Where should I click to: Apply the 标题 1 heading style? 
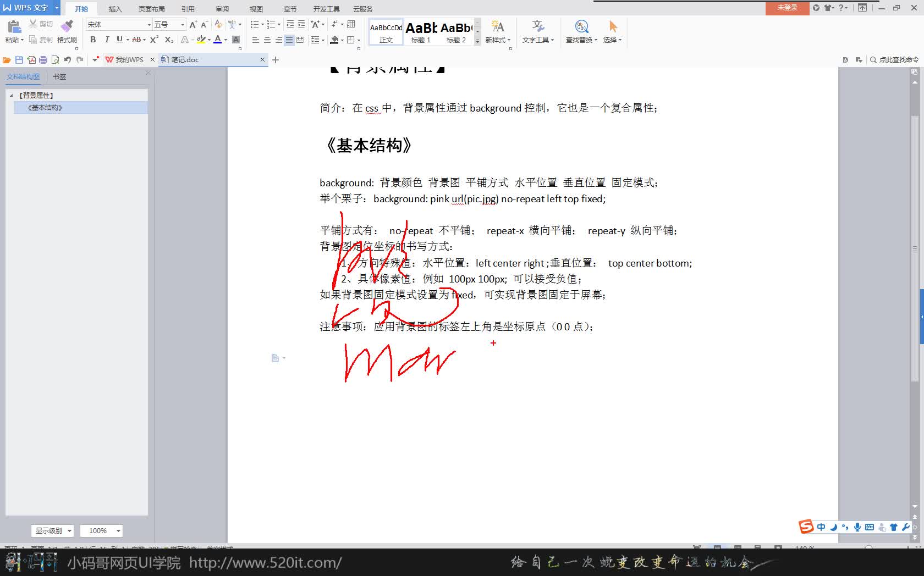tap(421, 32)
